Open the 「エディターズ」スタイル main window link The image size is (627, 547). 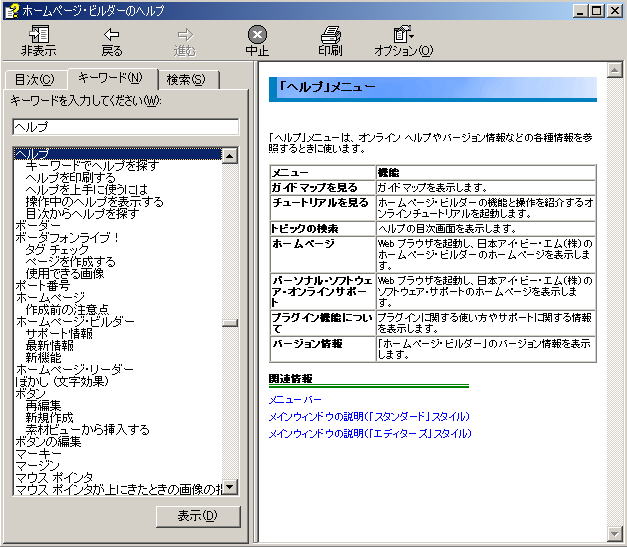tap(369, 433)
